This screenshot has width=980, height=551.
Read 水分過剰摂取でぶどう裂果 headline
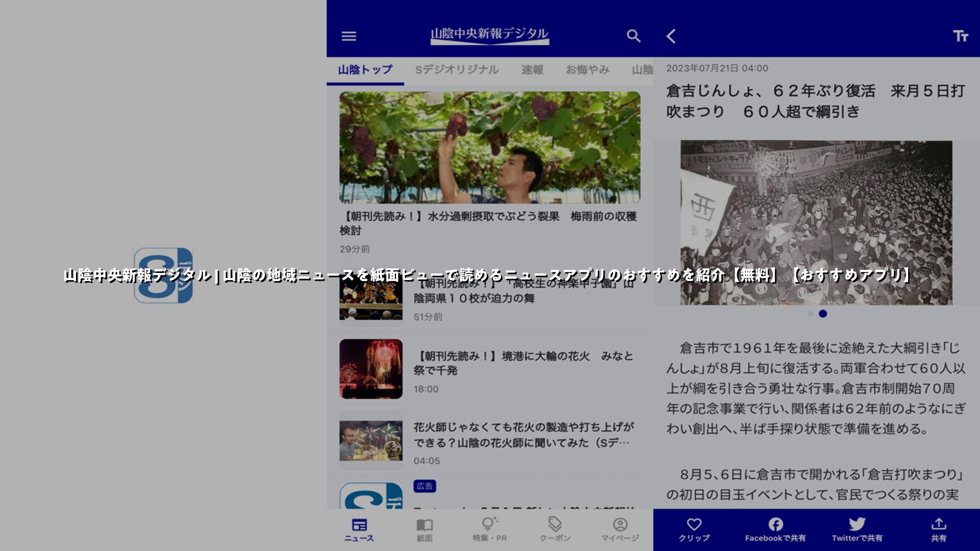488,223
